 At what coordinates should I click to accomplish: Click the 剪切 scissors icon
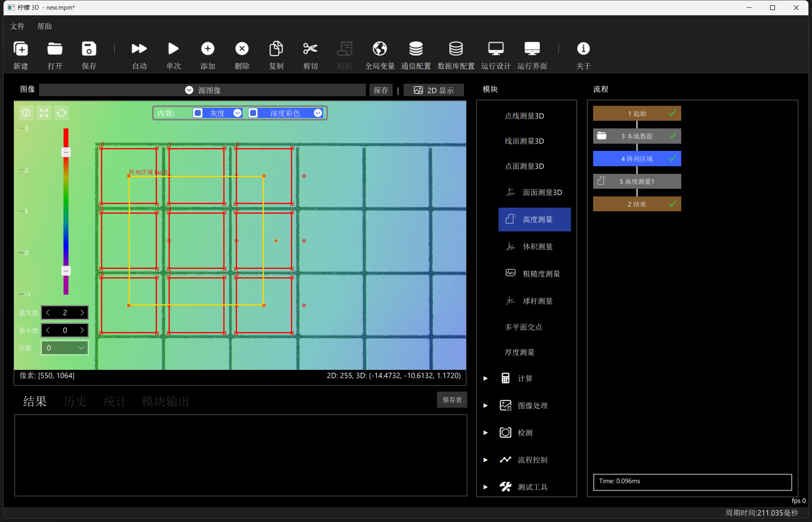pos(310,49)
